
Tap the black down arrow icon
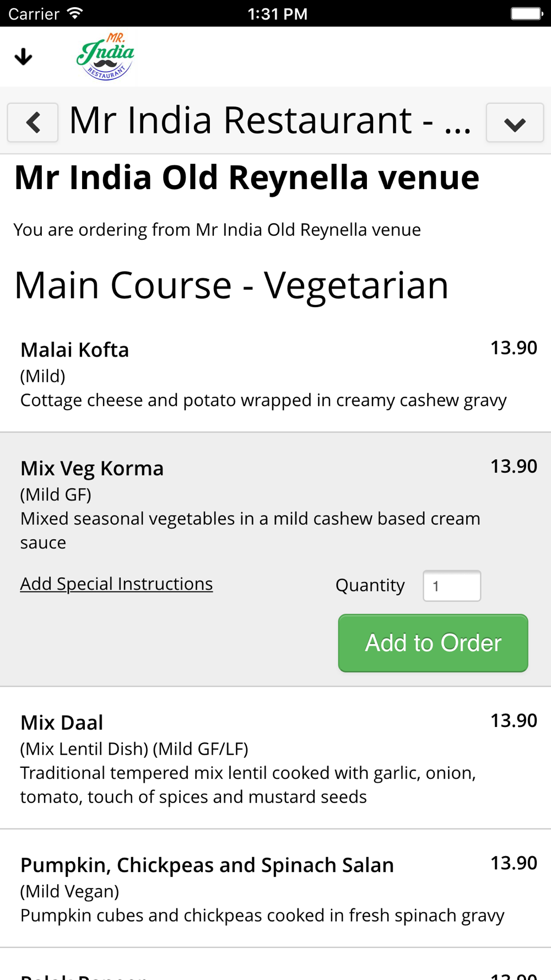[23, 56]
